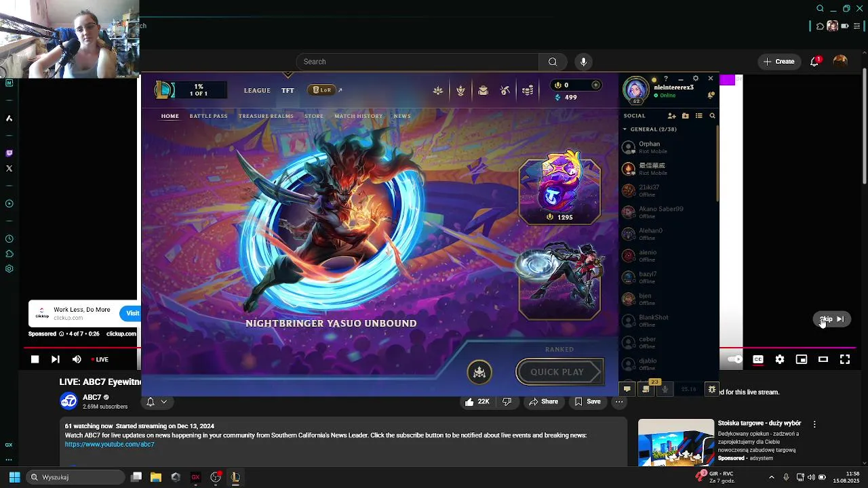The width and height of the screenshot is (868, 488).
Task: Mute the video volume speaker
Action: coord(77,359)
